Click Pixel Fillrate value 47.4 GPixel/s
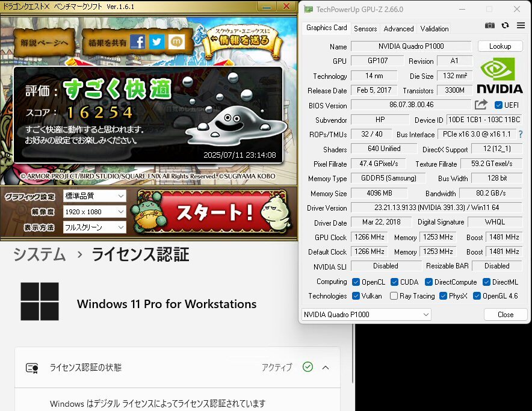 point(379,164)
